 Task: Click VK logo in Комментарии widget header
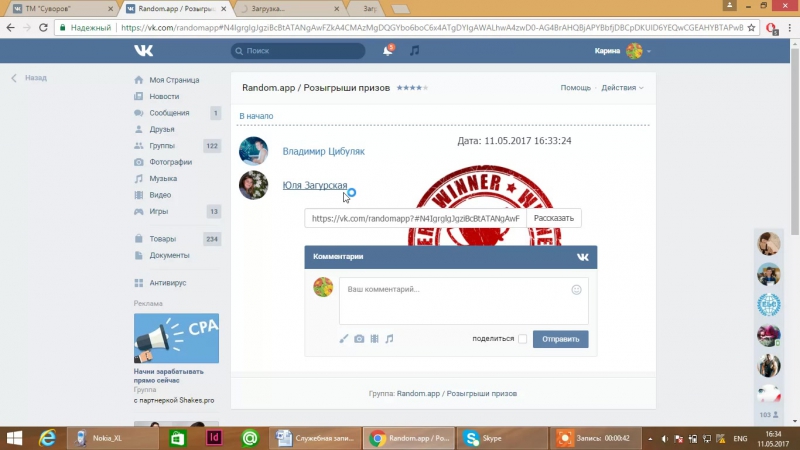point(583,257)
